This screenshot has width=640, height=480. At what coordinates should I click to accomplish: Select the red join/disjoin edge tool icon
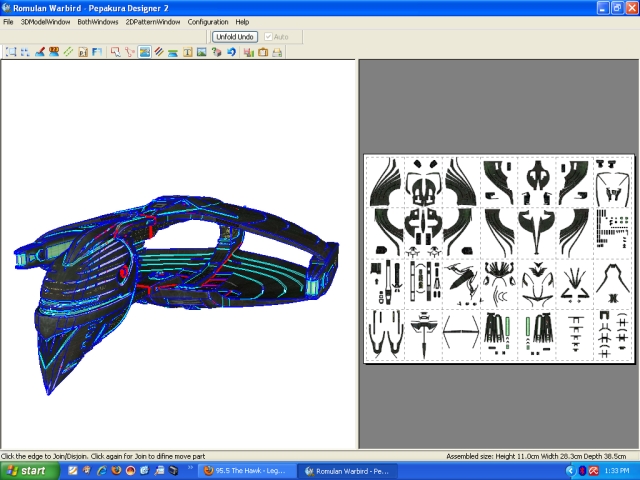coord(130,52)
